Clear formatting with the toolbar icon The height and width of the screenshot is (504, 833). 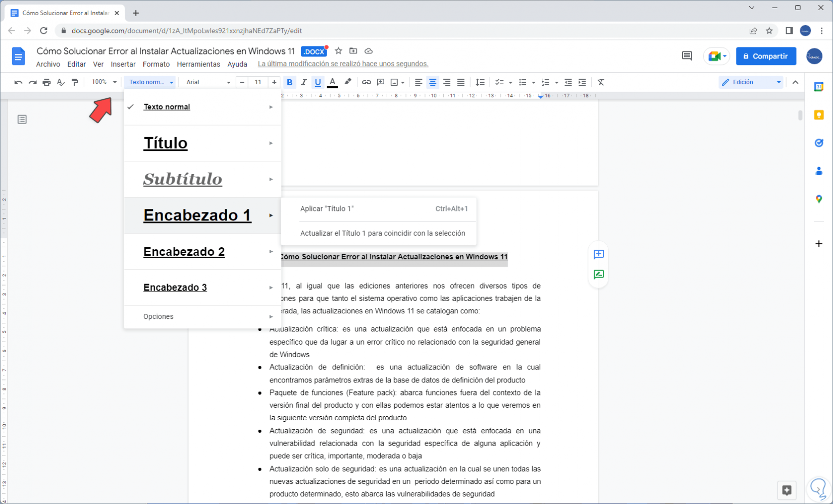pyautogui.click(x=601, y=82)
